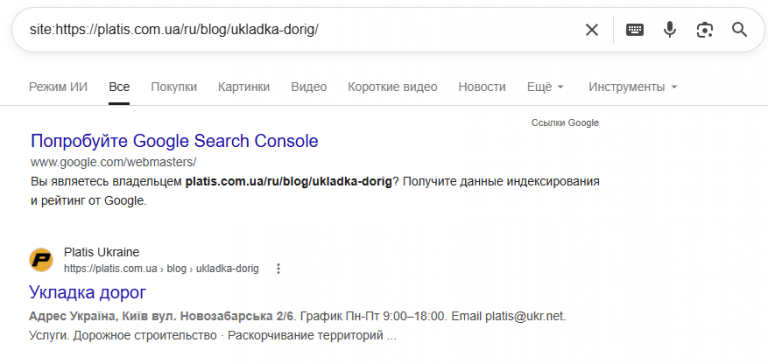This screenshot has width=768, height=364.
Task: Open the three-dot menu for Platis result
Action: click(x=278, y=268)
